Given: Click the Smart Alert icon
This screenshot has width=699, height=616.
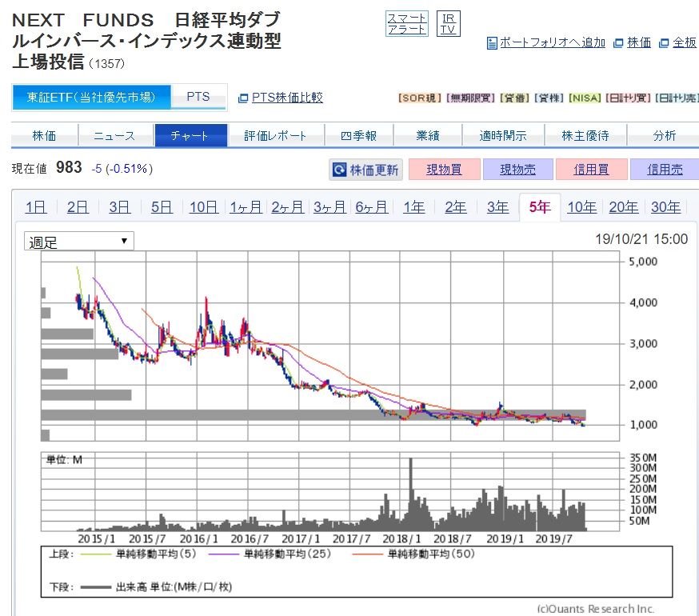Looking at the screenshot, I should point(407,23).
